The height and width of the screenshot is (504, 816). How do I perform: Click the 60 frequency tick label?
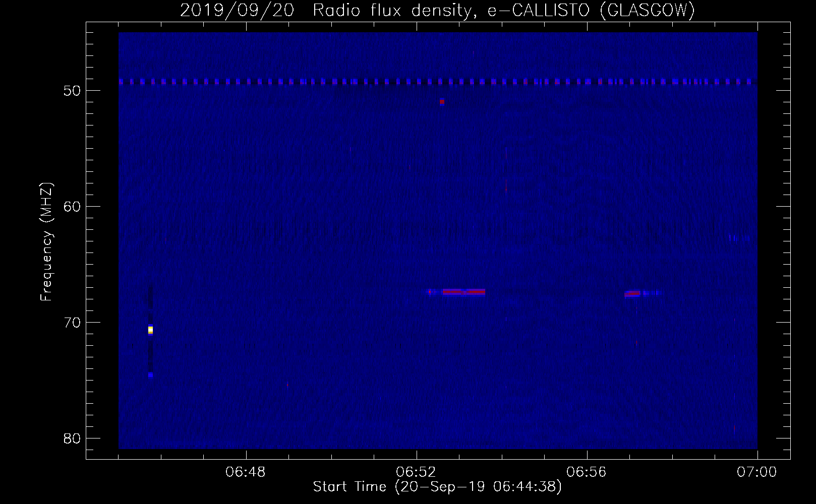click(72, 207)
